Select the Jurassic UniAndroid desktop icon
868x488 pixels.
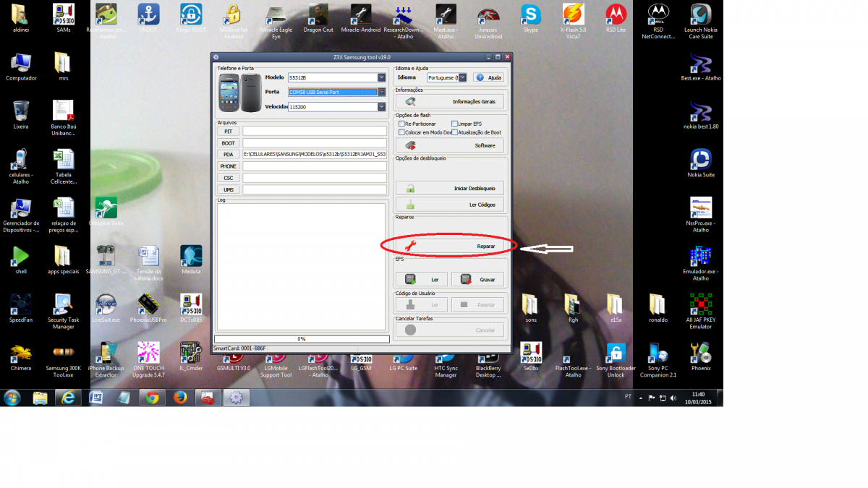tap(488, 22)
